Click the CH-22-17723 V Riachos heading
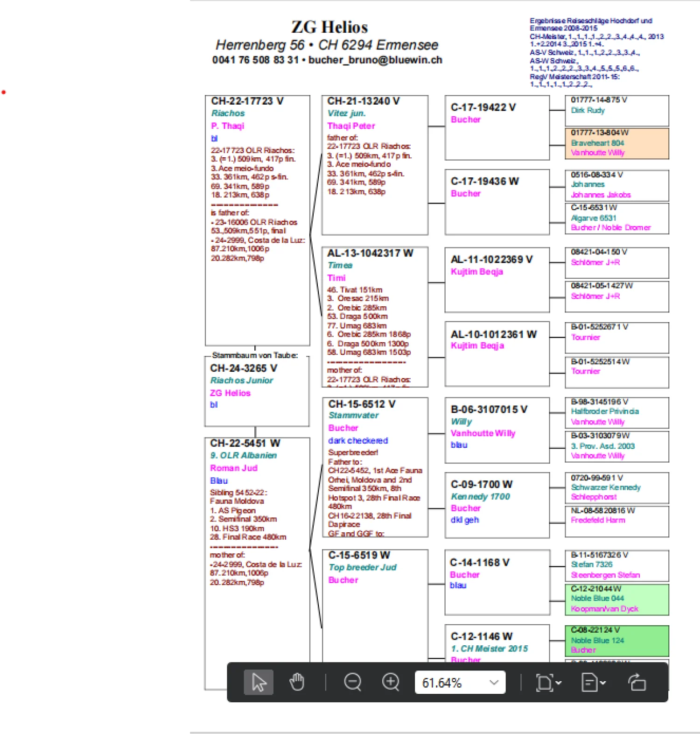The image size is (700, 734). [x=247, y=101]
